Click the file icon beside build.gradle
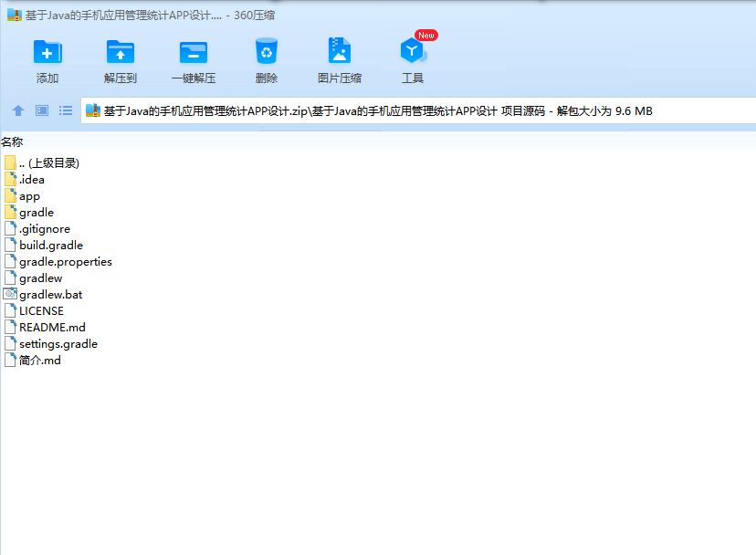756x555 pixels. [x=11, y=245]
